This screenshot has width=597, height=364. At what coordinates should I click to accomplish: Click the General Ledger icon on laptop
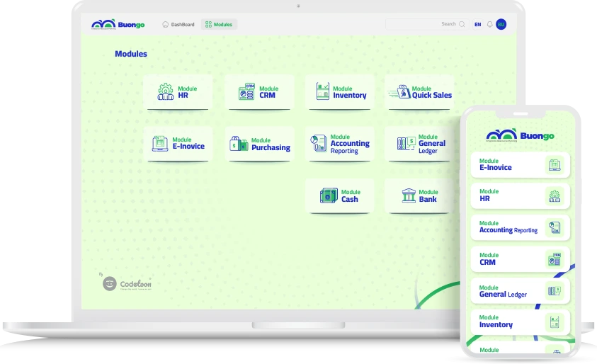(x=406, y=143)
